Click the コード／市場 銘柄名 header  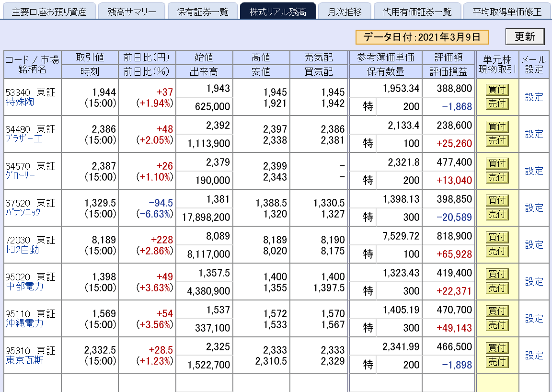33,64
